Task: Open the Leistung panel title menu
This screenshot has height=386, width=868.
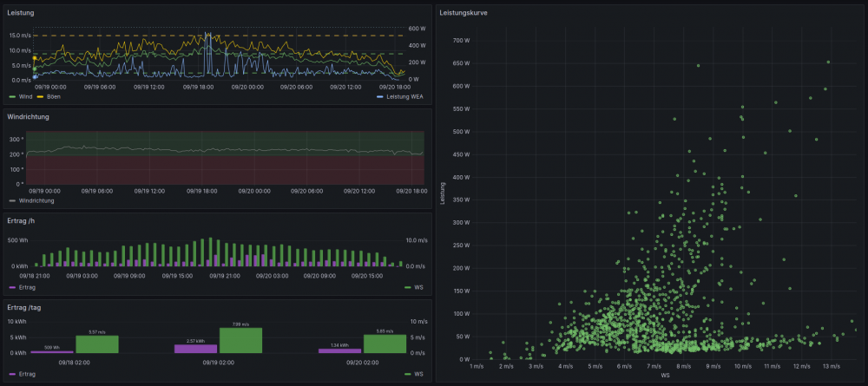Action: pos(21,13)
